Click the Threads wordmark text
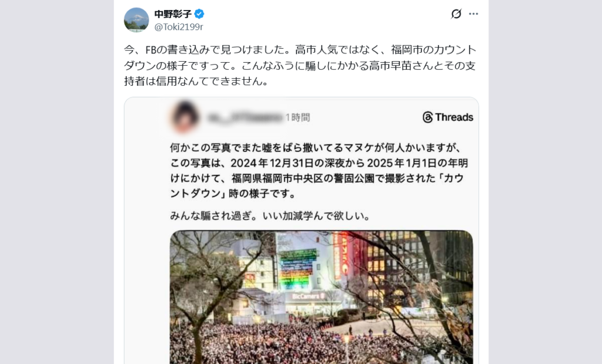 [454, 117]
